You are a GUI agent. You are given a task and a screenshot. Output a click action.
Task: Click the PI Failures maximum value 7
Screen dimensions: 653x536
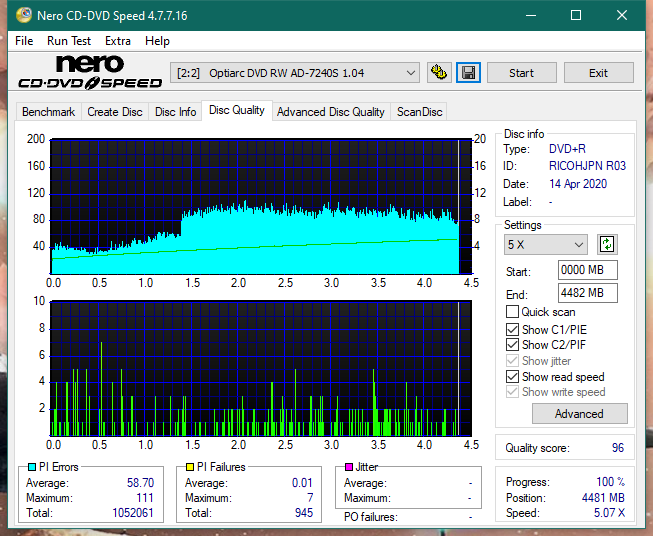pos(310,498)
